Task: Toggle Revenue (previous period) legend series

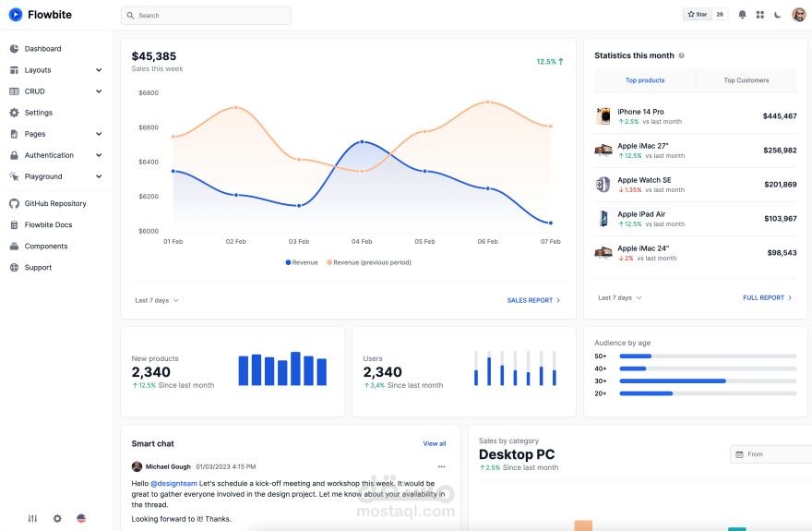Action: pyautogui.click(x=369, y=262)
